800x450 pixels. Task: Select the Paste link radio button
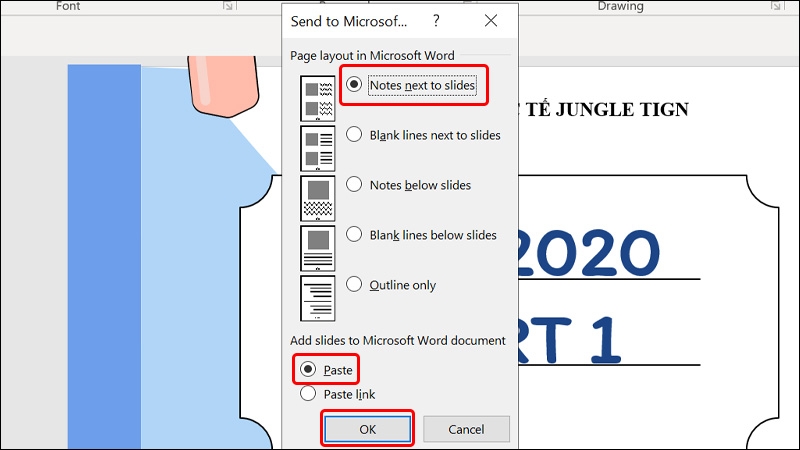[x=308, y=393]
